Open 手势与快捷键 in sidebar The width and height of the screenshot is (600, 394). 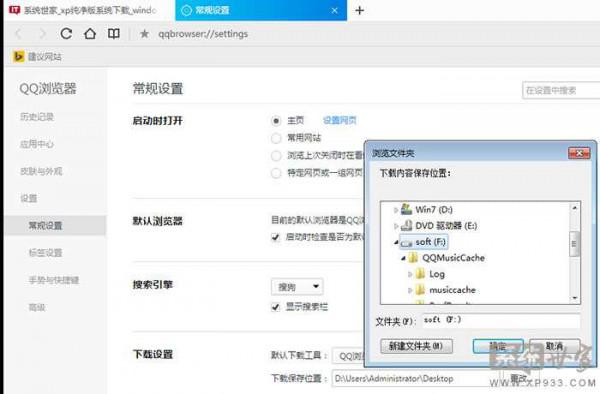(x=54, y=280)
